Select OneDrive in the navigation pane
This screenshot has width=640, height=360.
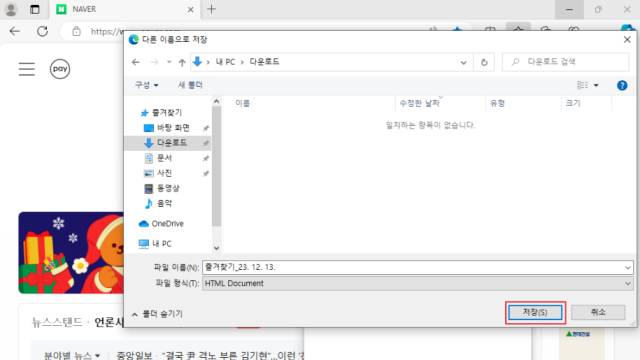161,224
